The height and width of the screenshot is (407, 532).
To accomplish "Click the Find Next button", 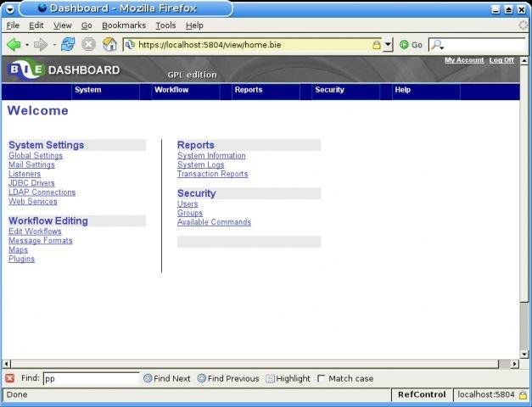I will point(166,379).
